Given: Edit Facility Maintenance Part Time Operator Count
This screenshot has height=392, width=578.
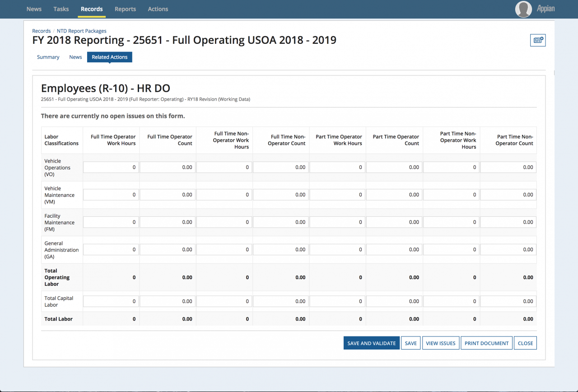Looking at the screenshot, I should coord(395,222).
